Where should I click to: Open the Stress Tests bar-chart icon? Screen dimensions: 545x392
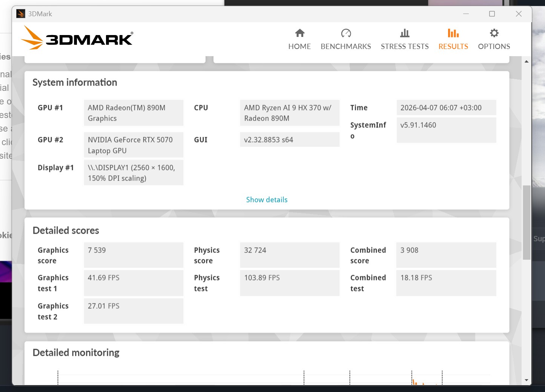click(x=405, y=34)
